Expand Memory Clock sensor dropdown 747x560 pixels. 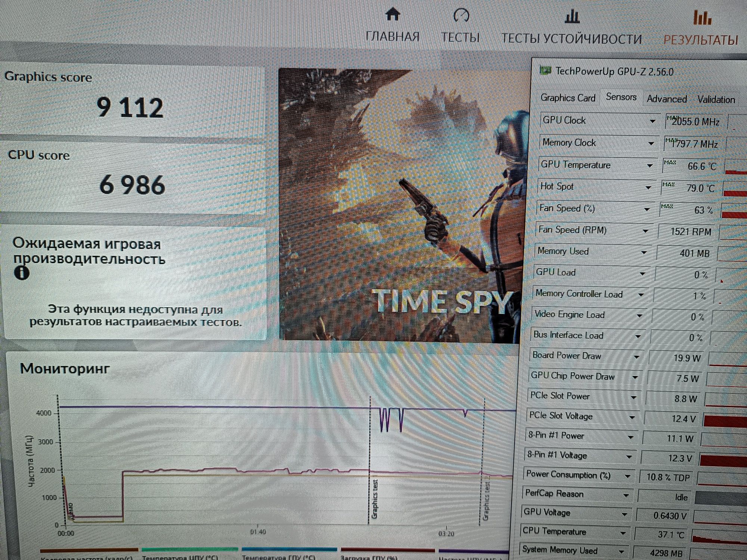tap(651, 144)
